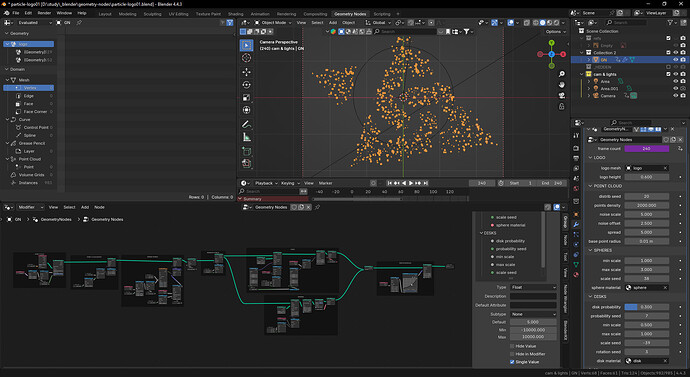
Task: Open the Material properties tab icon
Action: [x=576, y=275]
